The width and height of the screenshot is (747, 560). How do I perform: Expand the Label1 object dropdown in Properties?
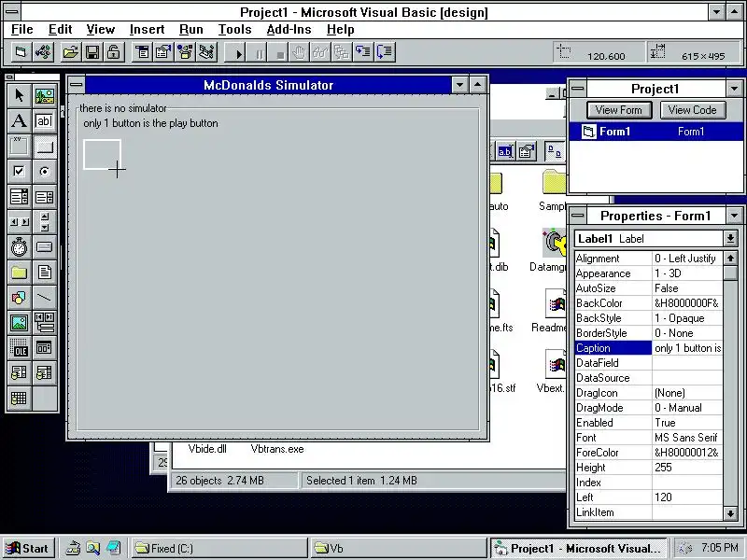pyautogui.click(x=730, y=239)
